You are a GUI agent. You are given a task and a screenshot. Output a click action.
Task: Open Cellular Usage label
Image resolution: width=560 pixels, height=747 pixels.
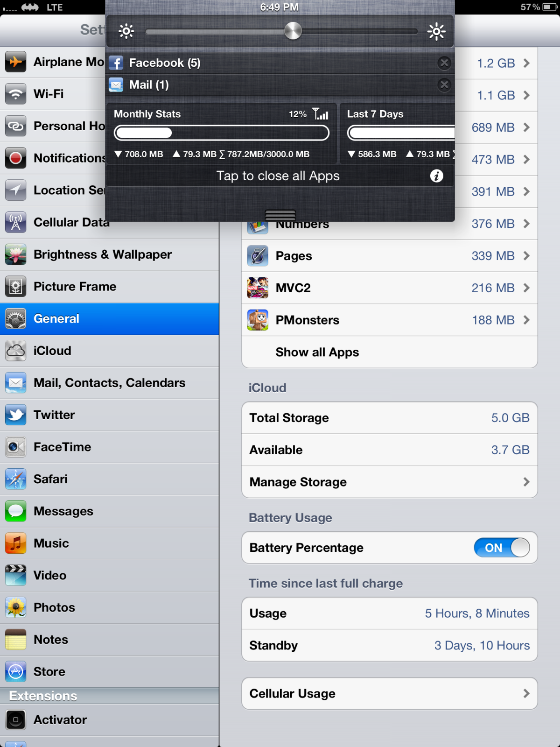click(293, 694)
